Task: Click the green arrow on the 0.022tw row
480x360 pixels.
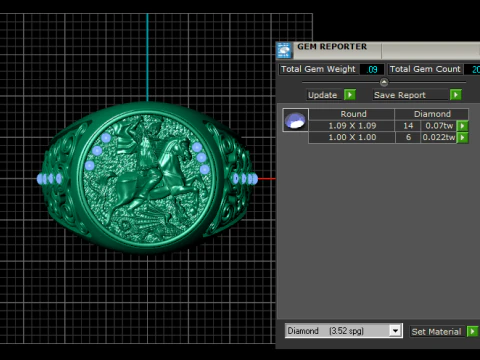Action: (x=463, y=138)
